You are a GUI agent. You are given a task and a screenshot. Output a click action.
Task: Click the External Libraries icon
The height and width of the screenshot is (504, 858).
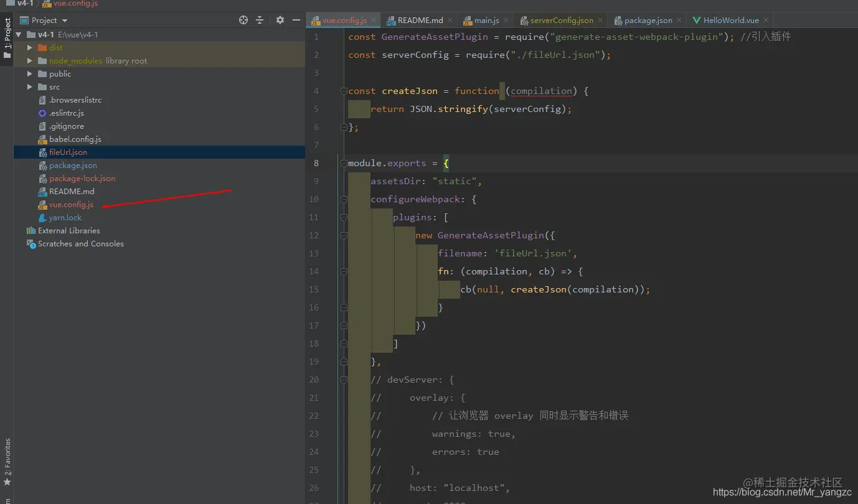(31, 230)
